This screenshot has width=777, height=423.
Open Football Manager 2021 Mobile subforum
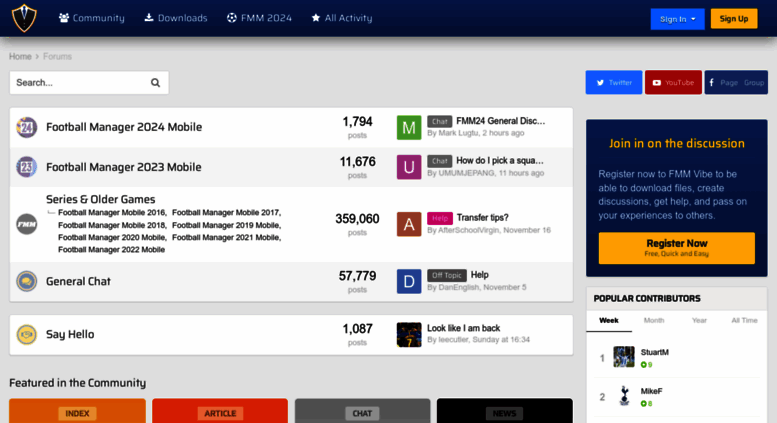click(x=226, y=238)
